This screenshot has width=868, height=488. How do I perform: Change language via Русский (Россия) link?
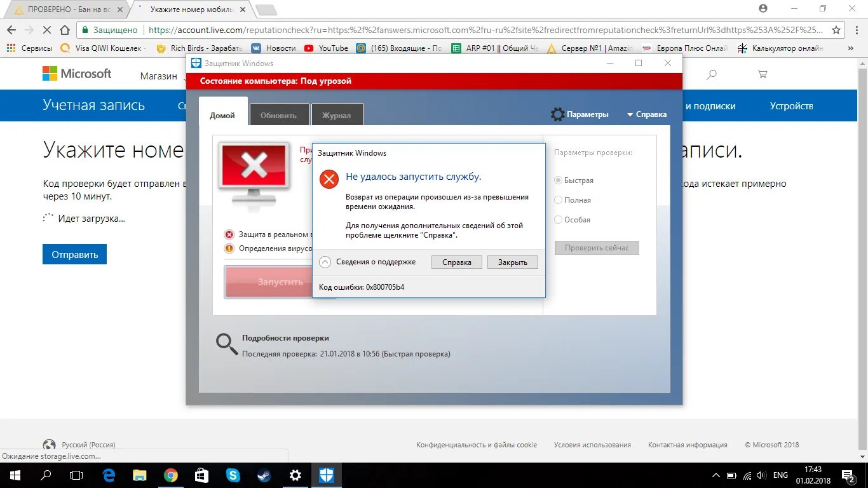(79, 445)
